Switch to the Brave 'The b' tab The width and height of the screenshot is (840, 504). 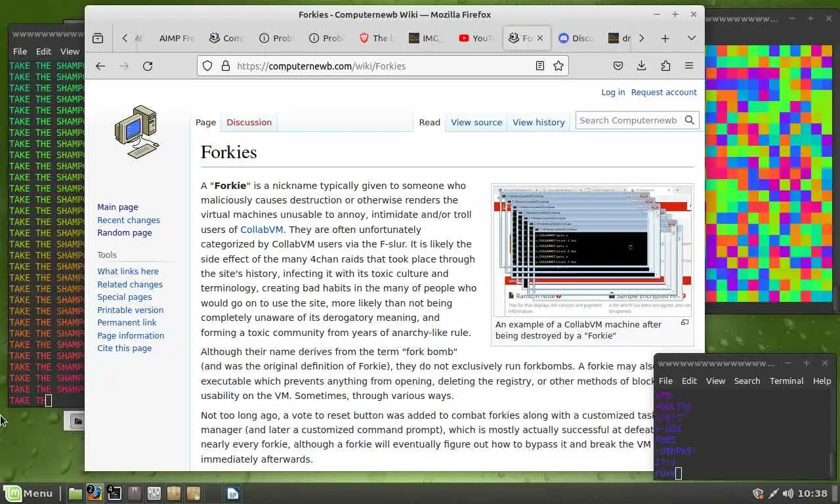click(x=376, y=38)
